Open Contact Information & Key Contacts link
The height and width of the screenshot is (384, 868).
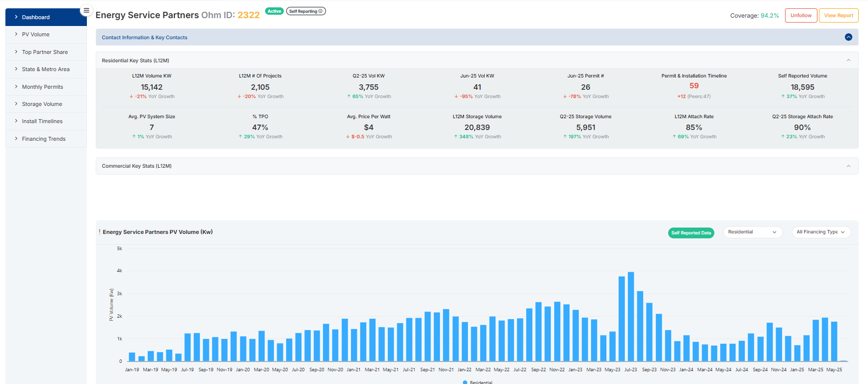click(144, 37)
